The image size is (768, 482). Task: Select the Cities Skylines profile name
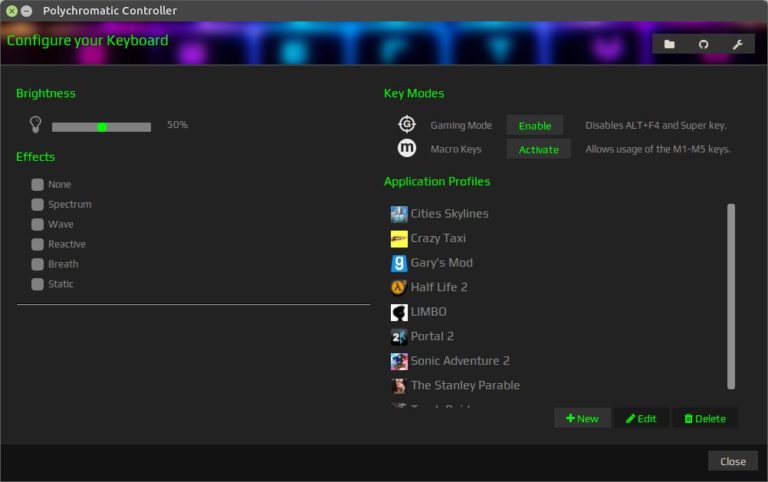(449, 214)
